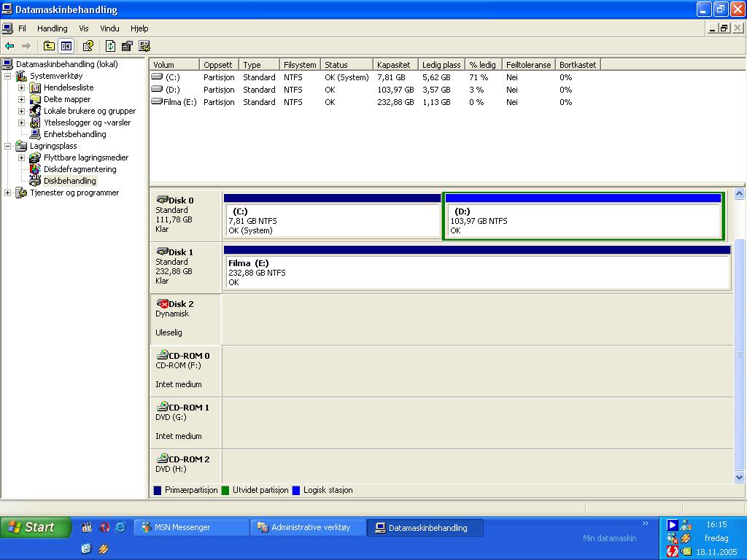Click the Start button
This screenshot has width=747, height=560.
point(35,527)
